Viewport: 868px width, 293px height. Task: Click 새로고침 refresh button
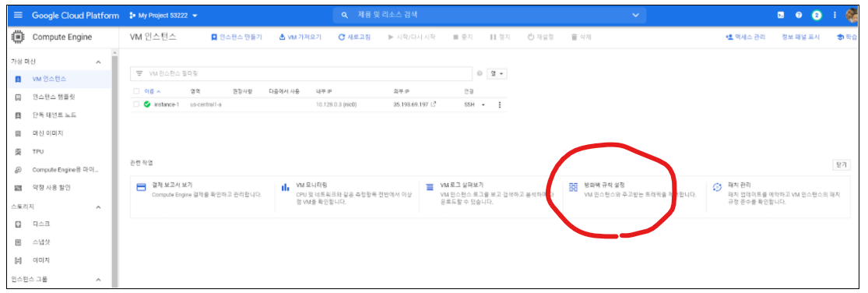tap(354, 37)
